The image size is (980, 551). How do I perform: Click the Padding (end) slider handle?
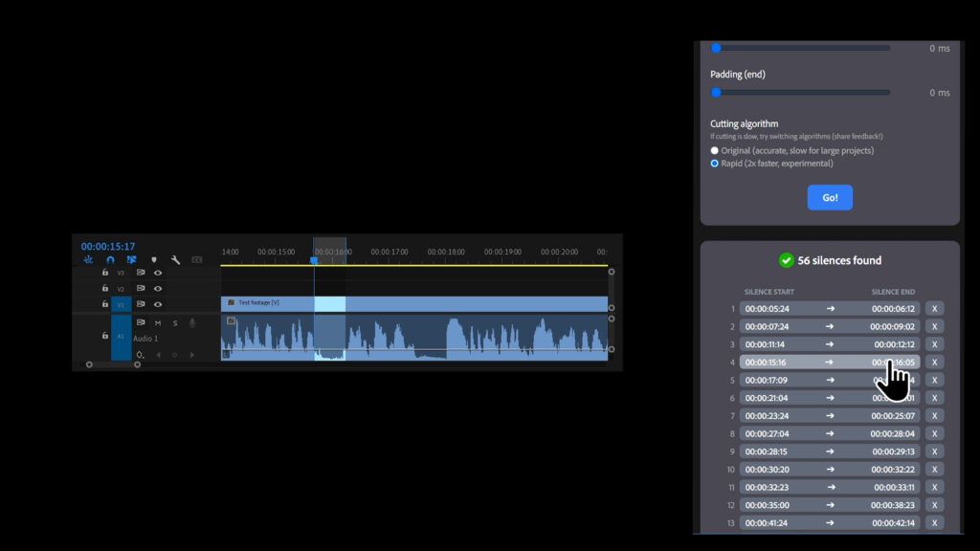pos(716,93)
